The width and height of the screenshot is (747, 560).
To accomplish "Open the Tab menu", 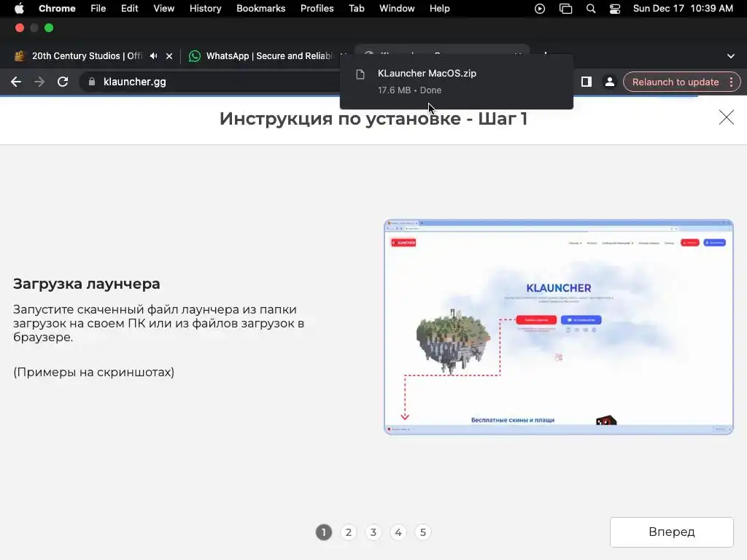I will click(356, 9).
